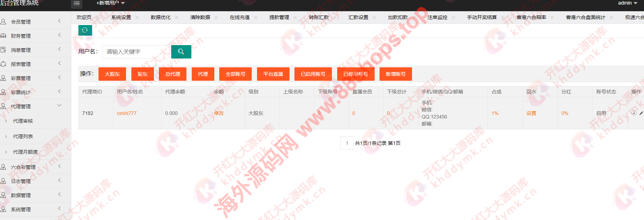Click the circled down-arrow icon in row 7182
The width and height of the screenshot is (644, 220).
tap(634, 113)
